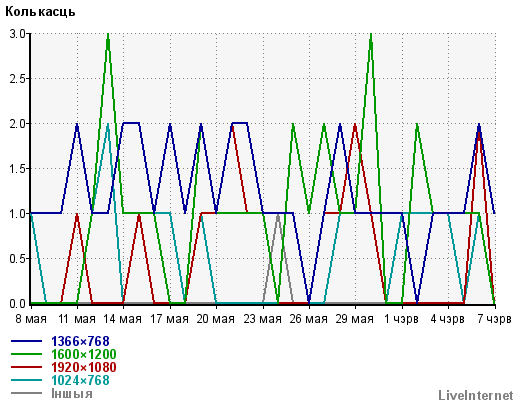520x405 pixels.
Task: Click the 26 мая axis label
Action: click(308, 319)
